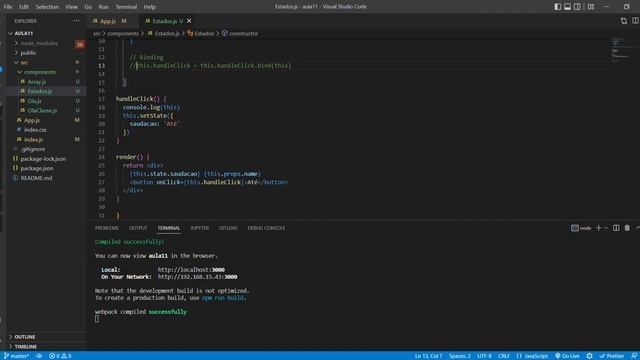
Task: Click the errors and warnings count
Action: 60,356
